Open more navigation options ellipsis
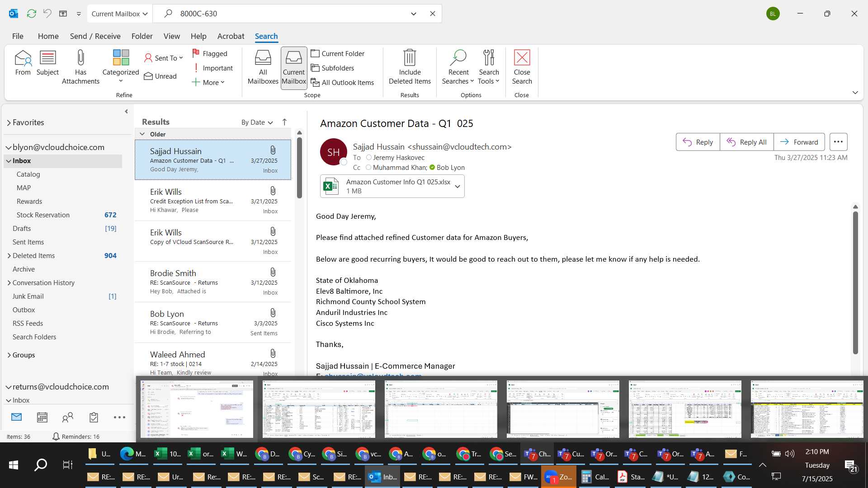This screenshot has height=488, width=868. (x=119, y=417)
